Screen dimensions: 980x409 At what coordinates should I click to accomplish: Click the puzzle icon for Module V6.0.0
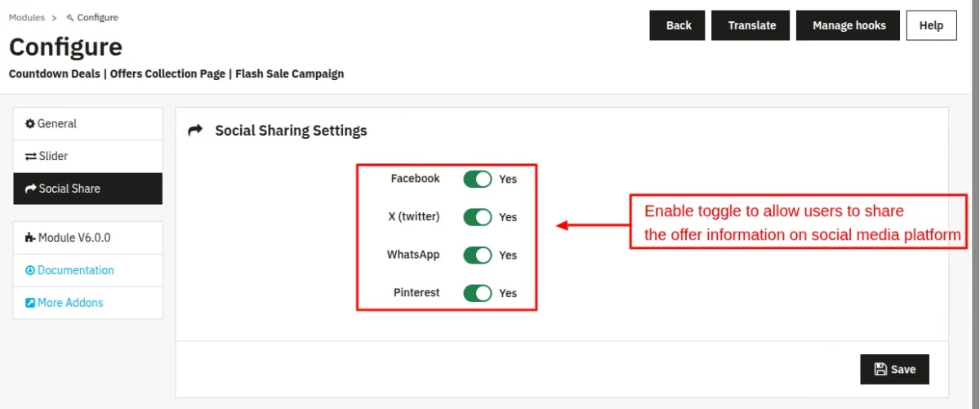tap(30, 238)
